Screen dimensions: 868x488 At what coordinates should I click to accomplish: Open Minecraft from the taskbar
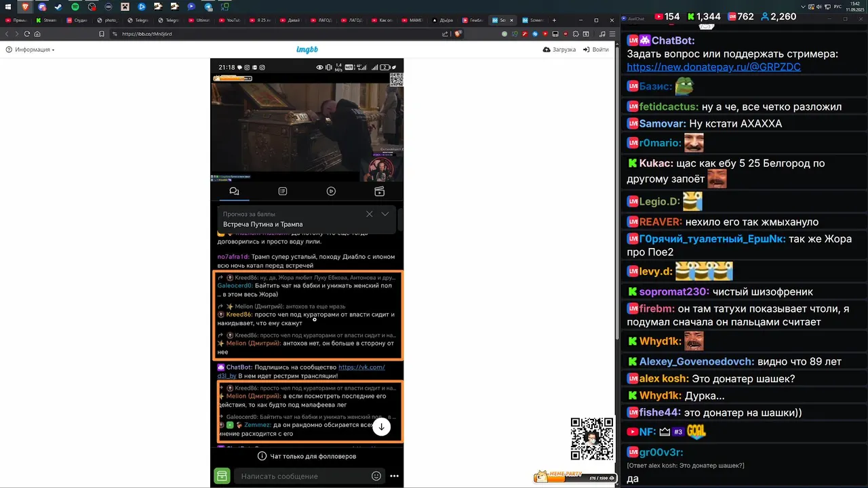point(125,7)
